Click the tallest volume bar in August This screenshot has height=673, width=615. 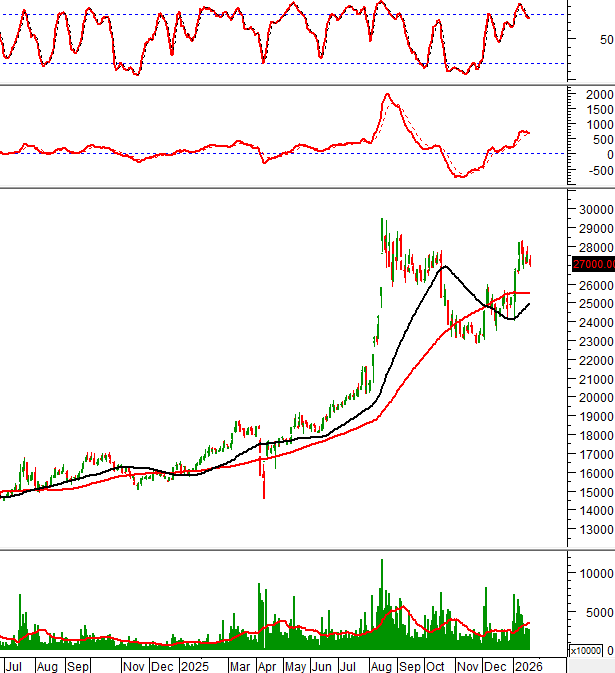point(381,600)
